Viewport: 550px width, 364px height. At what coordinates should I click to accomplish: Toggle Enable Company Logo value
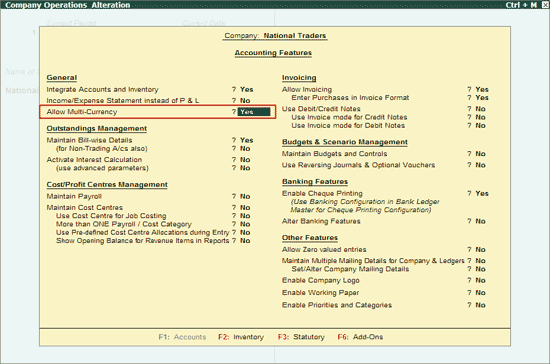click(x=480, y=281)
